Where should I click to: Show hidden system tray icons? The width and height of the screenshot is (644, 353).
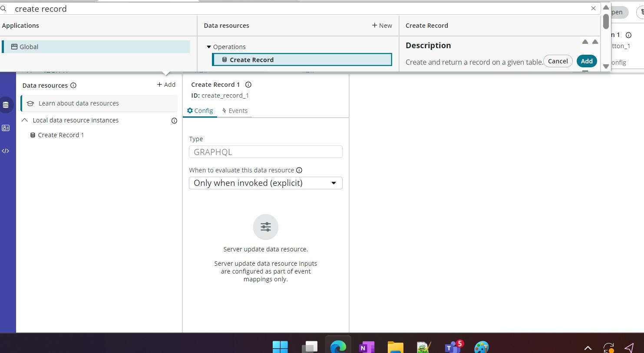coord(588,348)
